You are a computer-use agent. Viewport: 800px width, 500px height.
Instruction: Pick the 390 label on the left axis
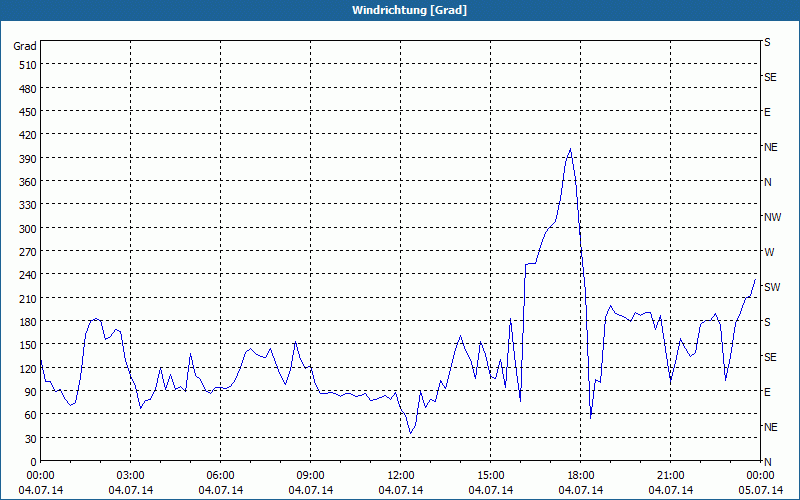pos(28,159)
